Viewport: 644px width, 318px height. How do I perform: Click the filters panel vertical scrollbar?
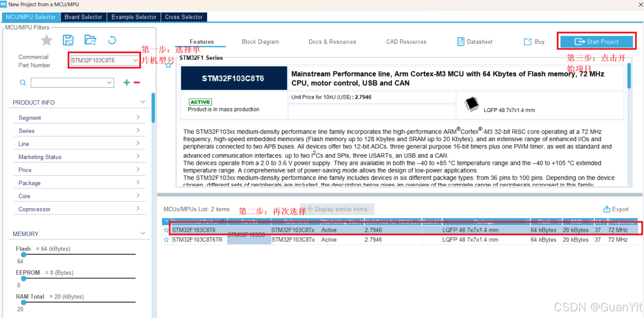(153, 108)
